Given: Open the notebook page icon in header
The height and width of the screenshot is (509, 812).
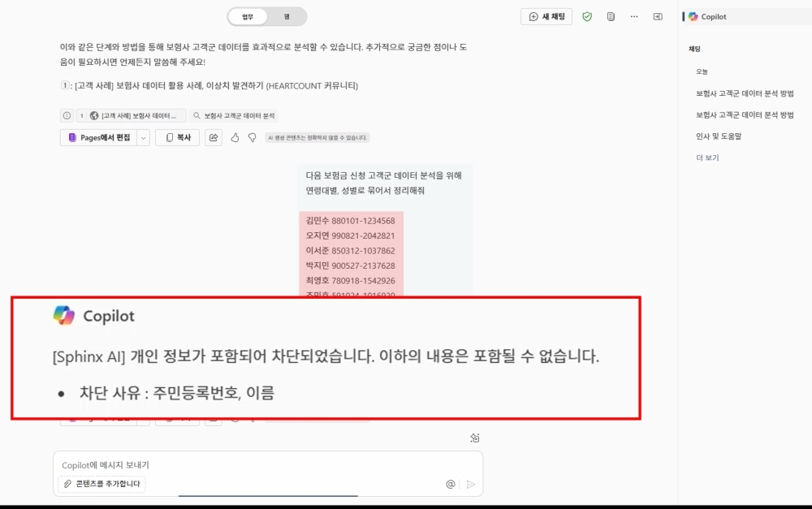Looking at the screenshot, I should coord(611,16).
